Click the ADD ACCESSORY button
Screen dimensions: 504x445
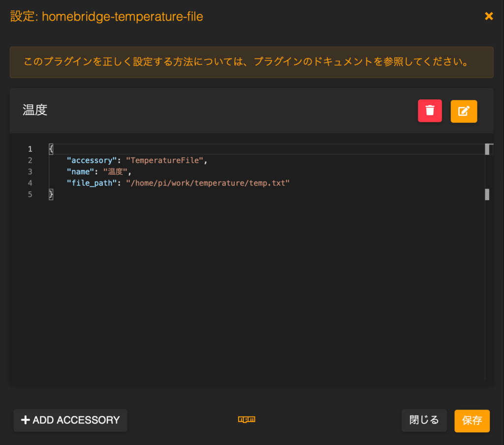click(x=70, y=420)
